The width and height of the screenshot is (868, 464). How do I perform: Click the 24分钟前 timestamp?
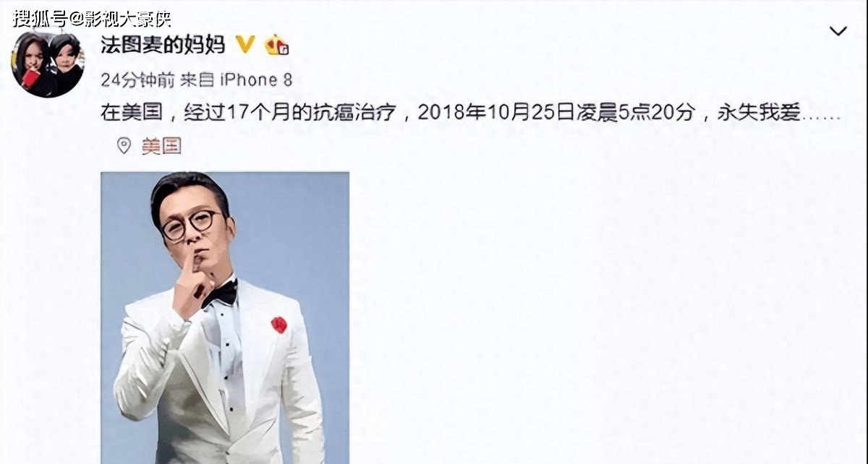(x=137, y=80)
